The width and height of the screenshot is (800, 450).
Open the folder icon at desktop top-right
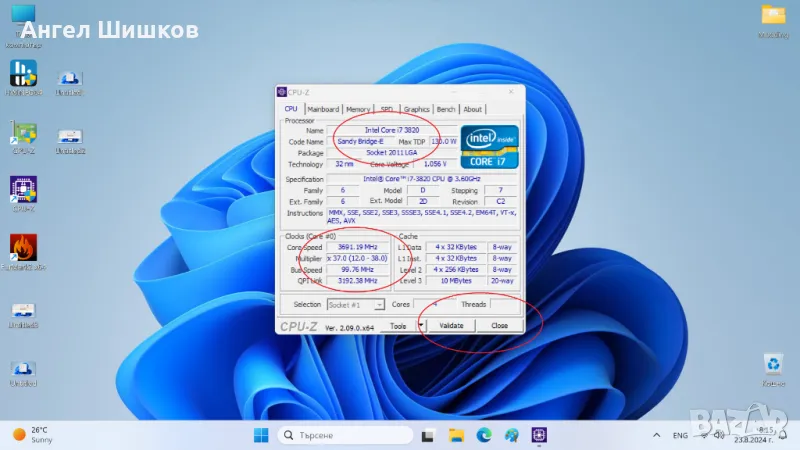click(x=772, y=15)
